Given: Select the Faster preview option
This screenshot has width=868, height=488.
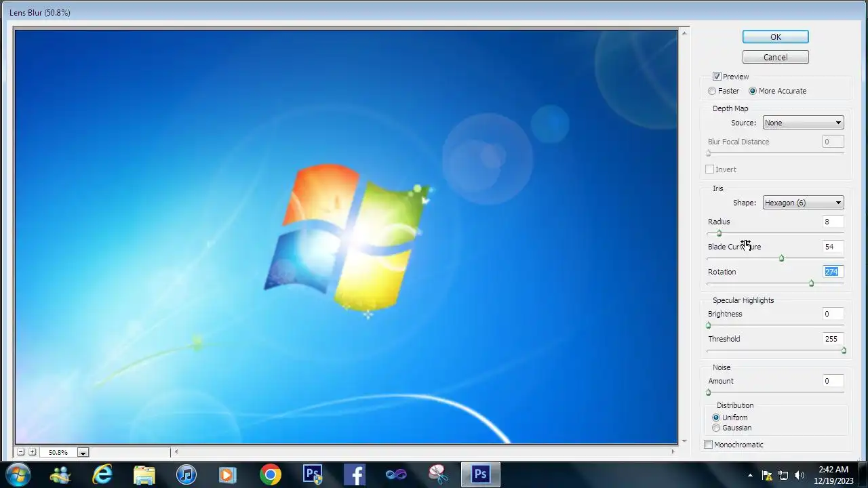Looking at the screenshot, I should pos(712,91).
